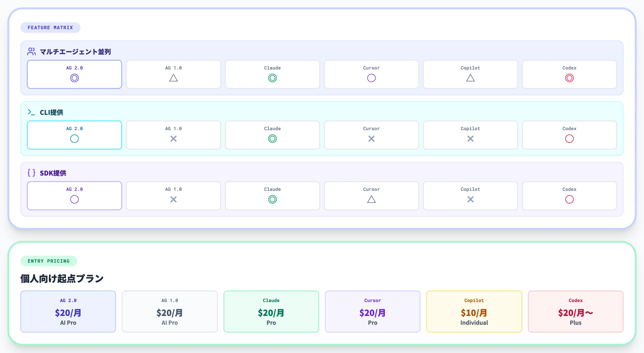644x353 pixels.
Task: Click the Plus plan name under Codex
Action: pyautogui.click(x=576, y=323)
